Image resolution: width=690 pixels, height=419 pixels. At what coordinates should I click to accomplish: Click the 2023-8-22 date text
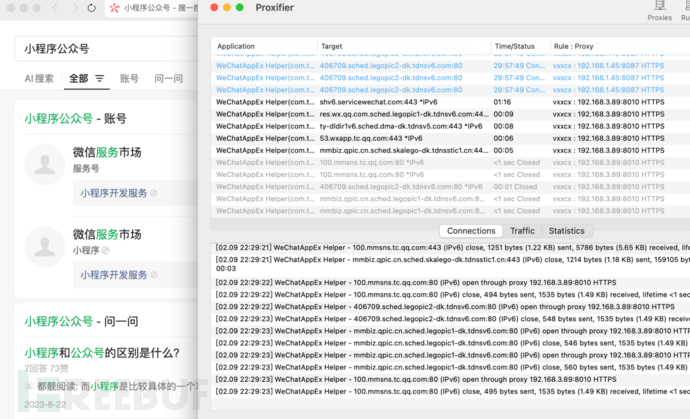(x=45, y=404)
